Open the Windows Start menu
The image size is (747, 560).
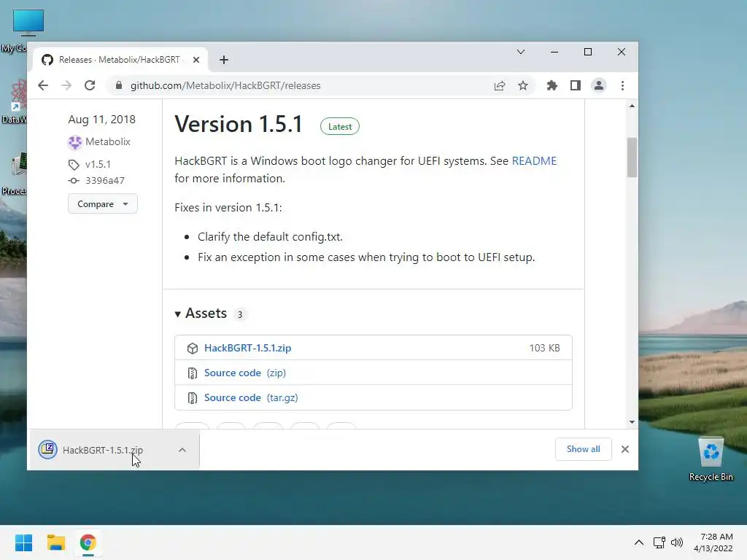click(x=24, y=542)
